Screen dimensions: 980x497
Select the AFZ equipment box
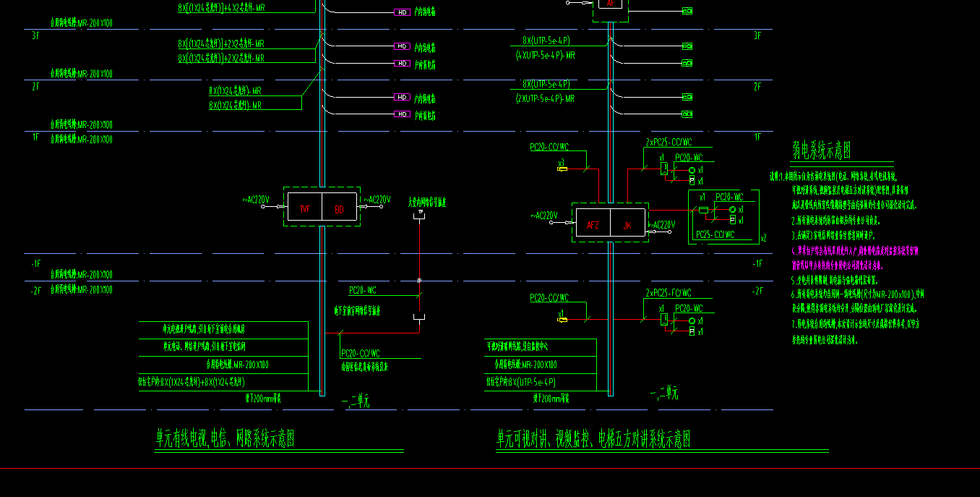coord(593,223)
